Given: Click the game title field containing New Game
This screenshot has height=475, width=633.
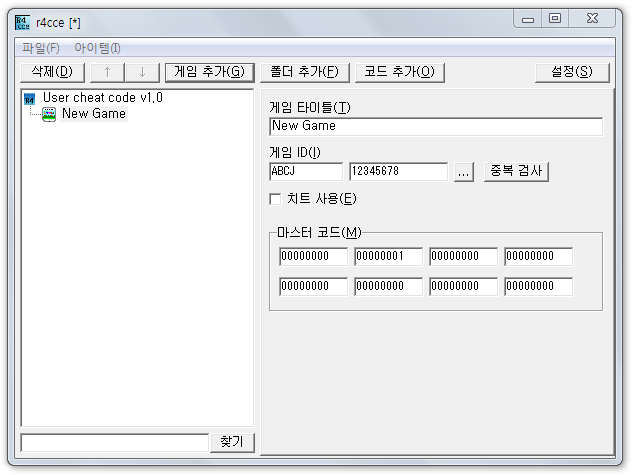Looking at the screenshot, I should [436, 126].
